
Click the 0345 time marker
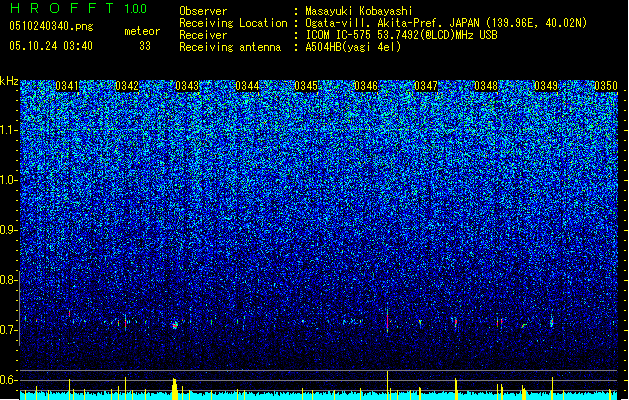[306, 86]
